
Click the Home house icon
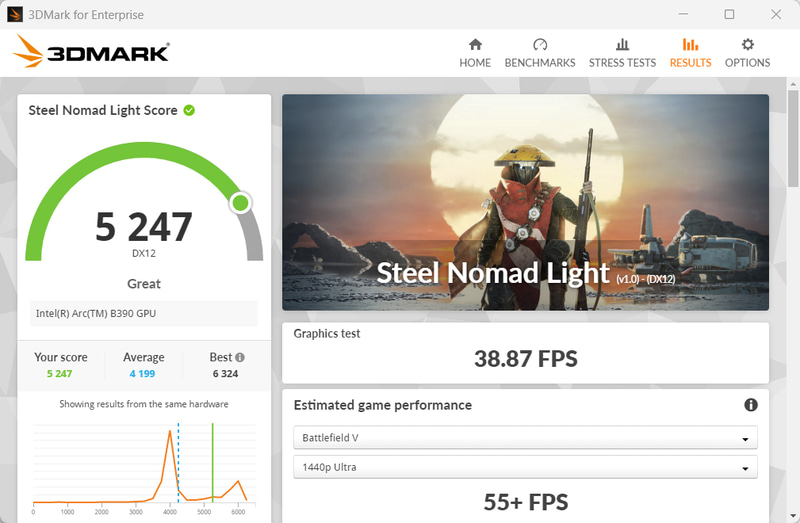tap(475, 44)
